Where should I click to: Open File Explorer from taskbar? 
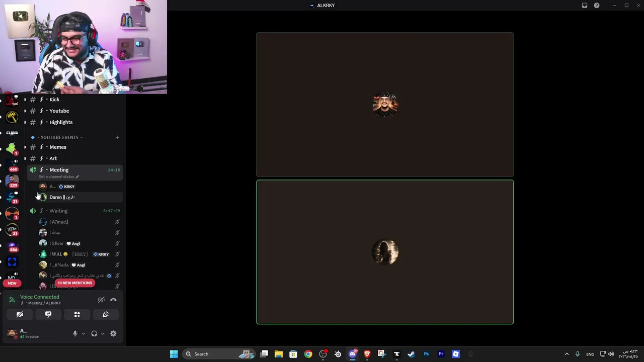pos(278,354)
